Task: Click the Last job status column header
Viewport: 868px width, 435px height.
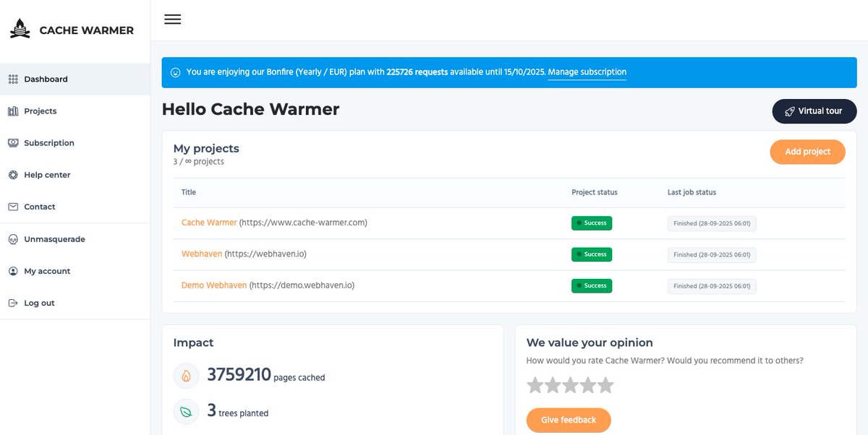Action: (692, 192)
